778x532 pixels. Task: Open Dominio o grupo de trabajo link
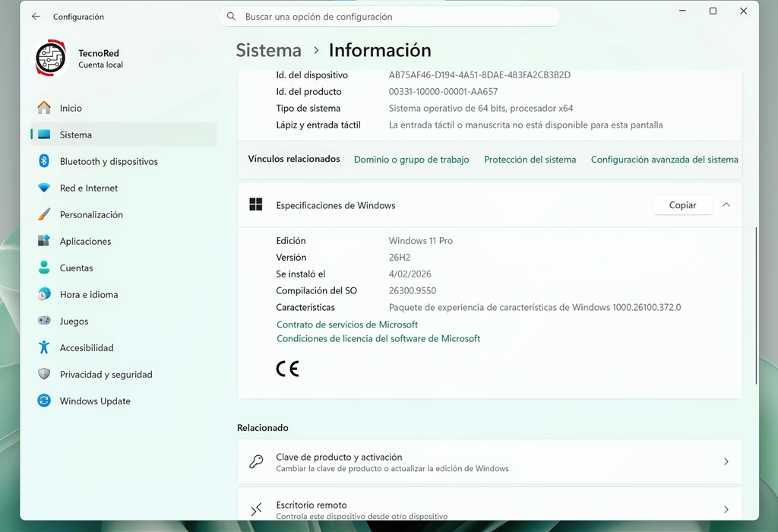click(411, 160)
